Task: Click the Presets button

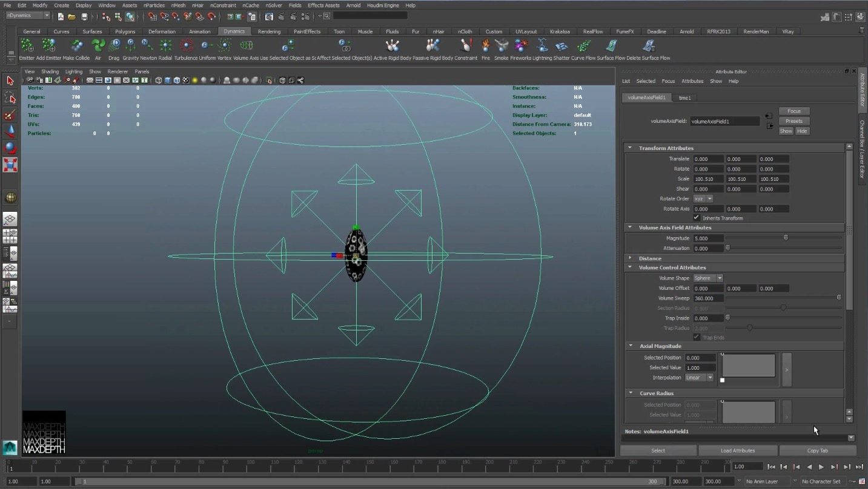Action: (x=794, y=121)
